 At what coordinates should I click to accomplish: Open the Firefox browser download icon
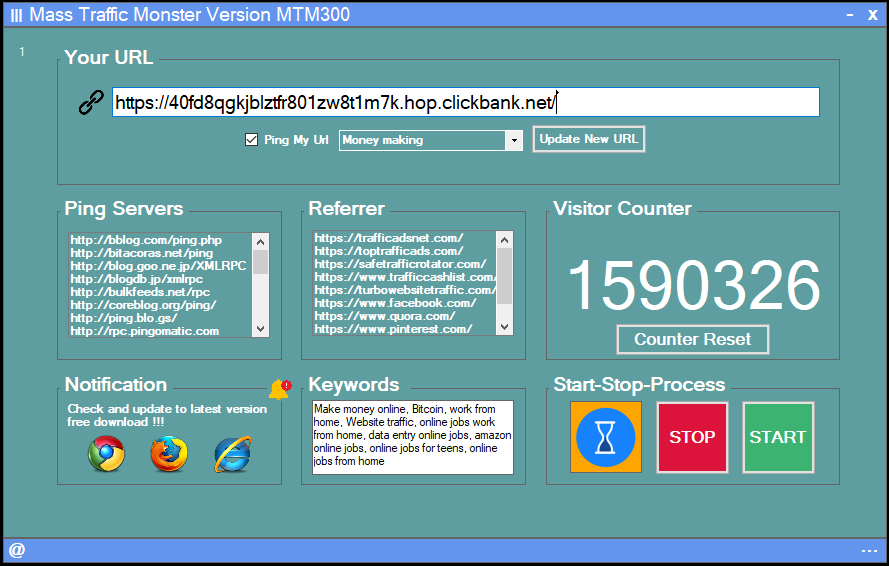tap(169, 454)
